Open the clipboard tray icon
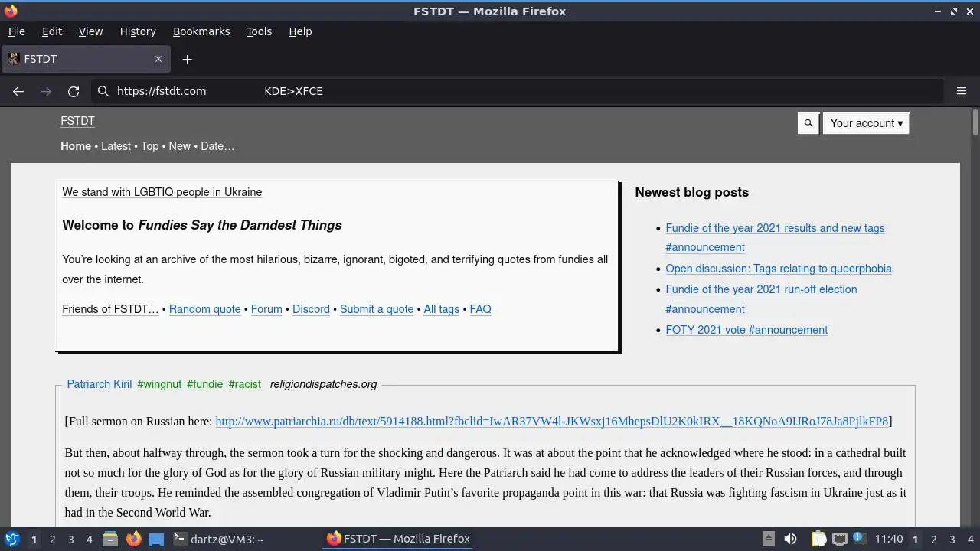Viewport: 980px width, 551px height. click(818, 539)
